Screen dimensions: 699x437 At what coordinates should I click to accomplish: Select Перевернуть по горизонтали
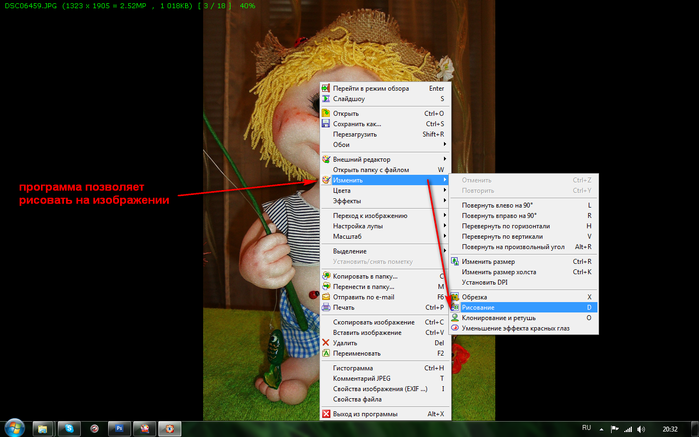point(524,226)
